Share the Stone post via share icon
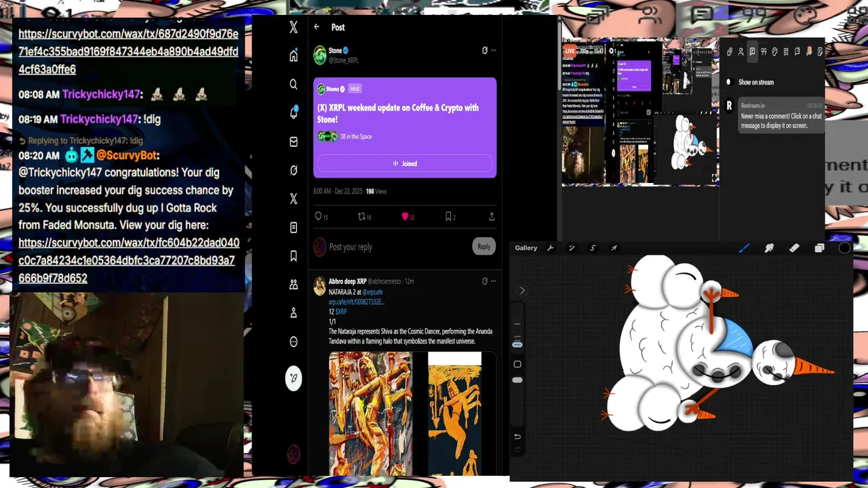 click(492, 217)
